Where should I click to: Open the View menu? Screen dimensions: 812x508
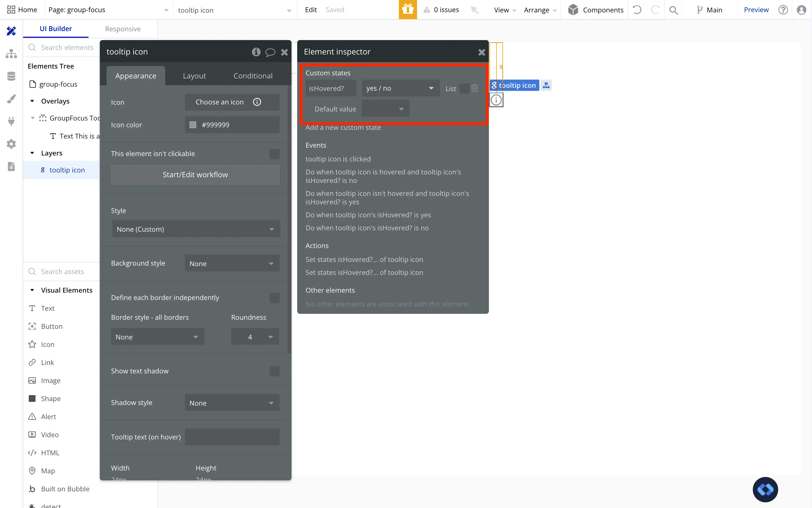505,10
